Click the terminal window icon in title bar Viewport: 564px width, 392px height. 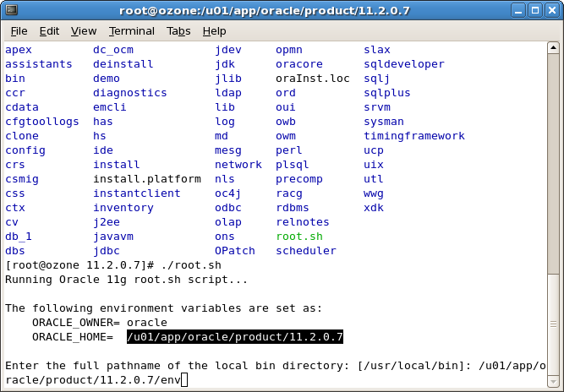pyautogui.click(x=11, y=10)
